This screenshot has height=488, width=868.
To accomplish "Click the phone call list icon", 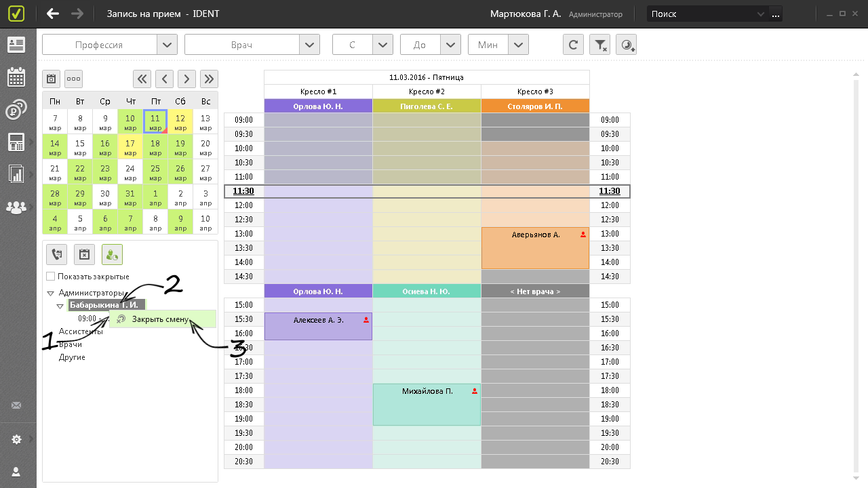I will coord(57,255).
